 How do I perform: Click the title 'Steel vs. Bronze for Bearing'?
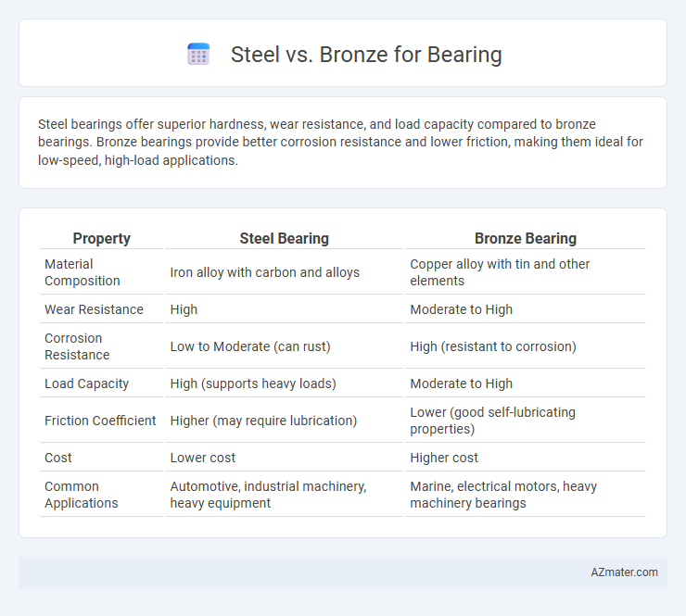366,55
